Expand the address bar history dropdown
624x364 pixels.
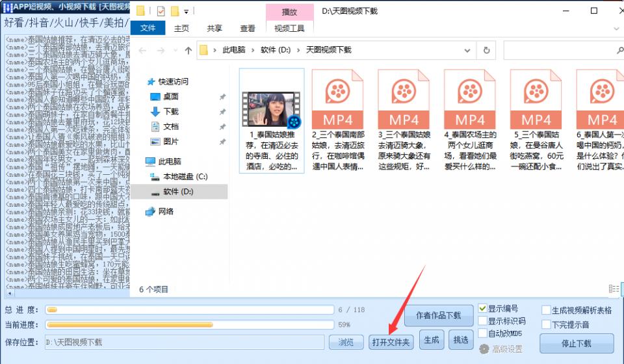click(467, 51)
